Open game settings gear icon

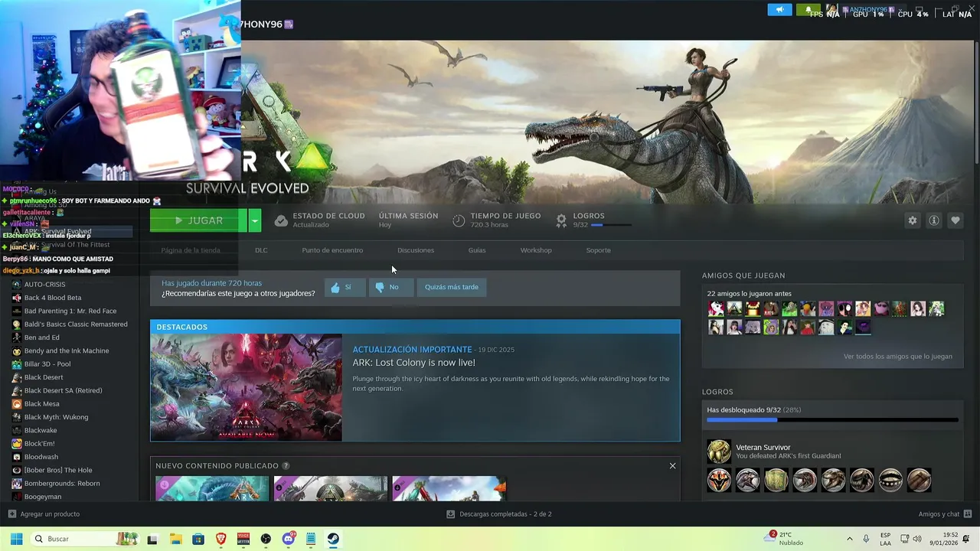(912, 220)
